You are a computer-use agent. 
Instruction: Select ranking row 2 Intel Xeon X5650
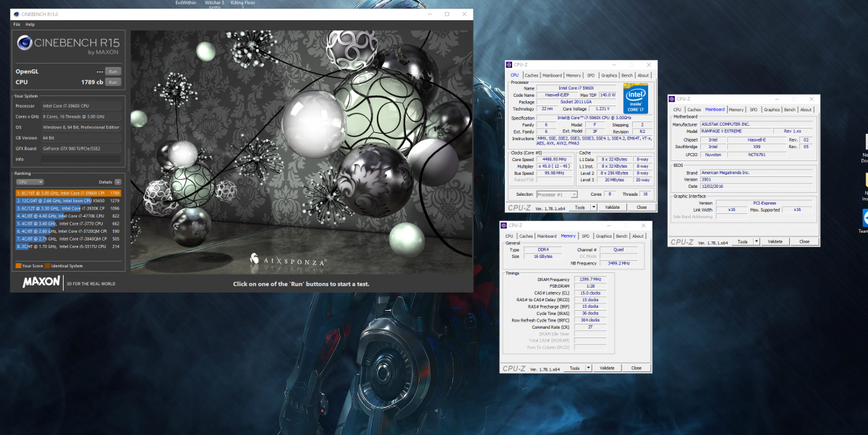[x=68, y=201]
